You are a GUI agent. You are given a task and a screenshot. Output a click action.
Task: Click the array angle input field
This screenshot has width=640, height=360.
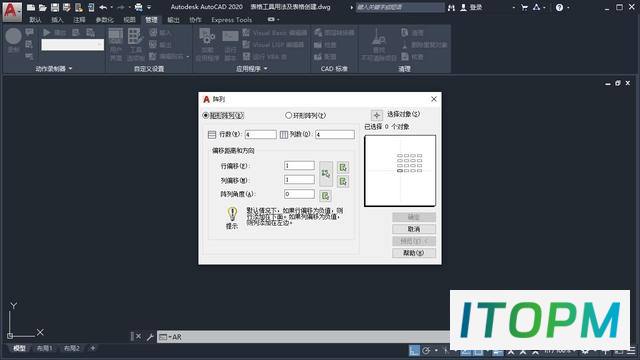(299, 194)
